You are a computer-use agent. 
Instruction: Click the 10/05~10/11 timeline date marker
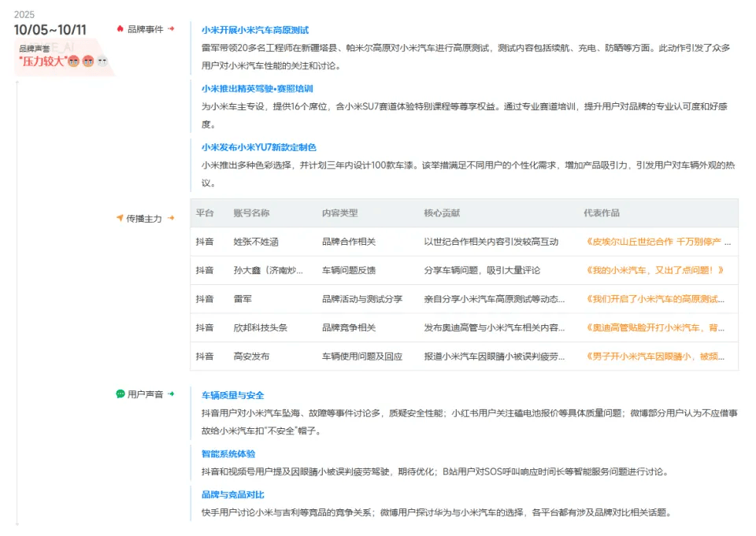tap(50, 30)
